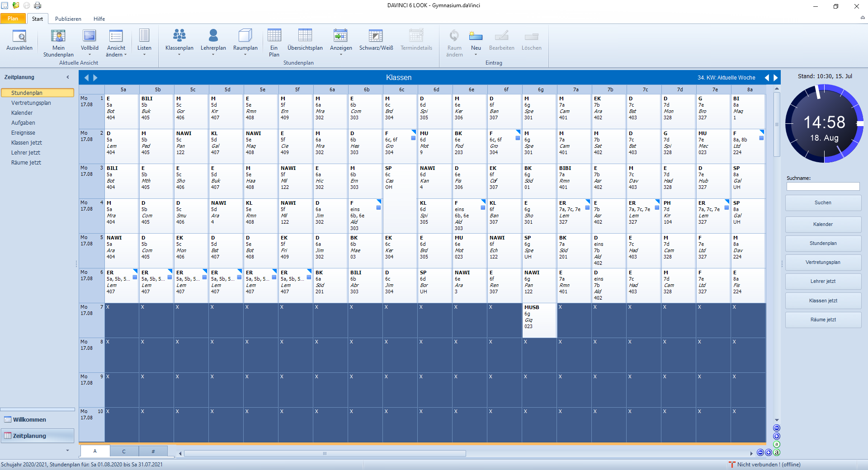Image resolution: width=868 pixels, height=470 pixels.
Task: Click the Suchen button
Action: [823, 202]
